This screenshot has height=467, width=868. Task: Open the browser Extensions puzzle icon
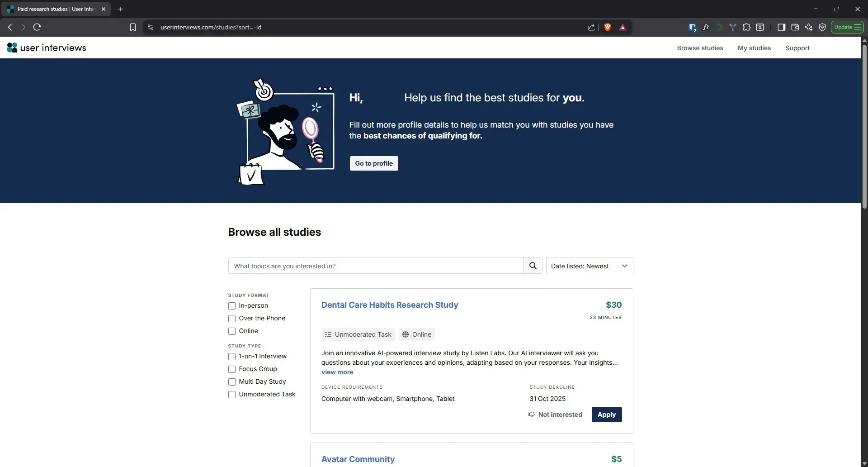(746, 27)
